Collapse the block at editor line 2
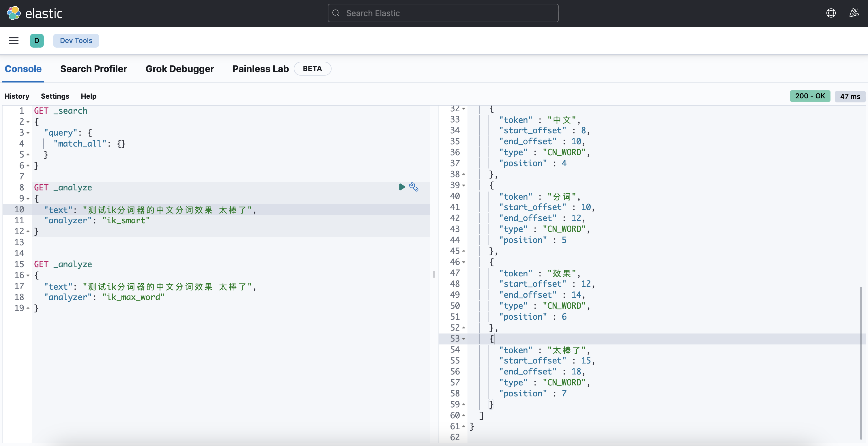The height and width of the screenshot is (446, 868). pyautogui.click(x=28, y=122)
